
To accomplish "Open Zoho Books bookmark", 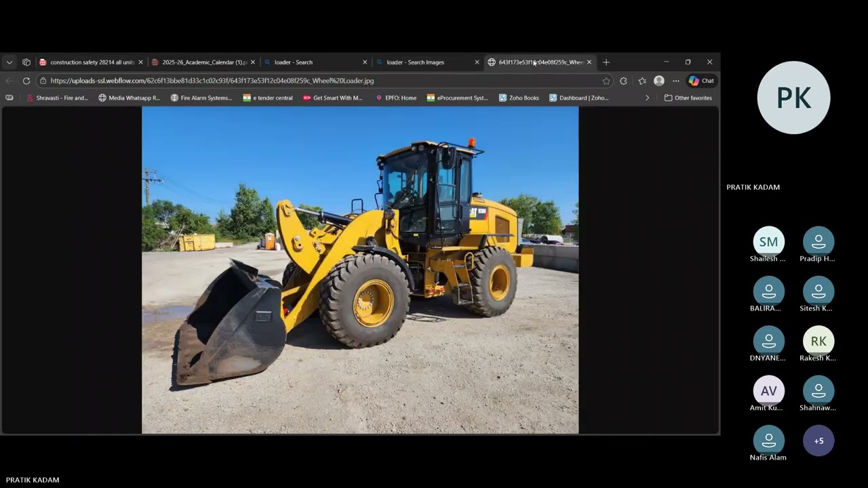I will 519,98.
